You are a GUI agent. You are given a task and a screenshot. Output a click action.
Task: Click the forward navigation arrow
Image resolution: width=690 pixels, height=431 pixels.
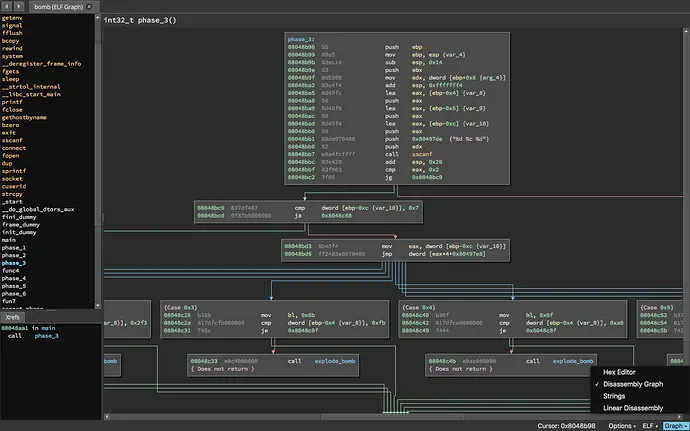pyautogui.click(x=19, y=6)
